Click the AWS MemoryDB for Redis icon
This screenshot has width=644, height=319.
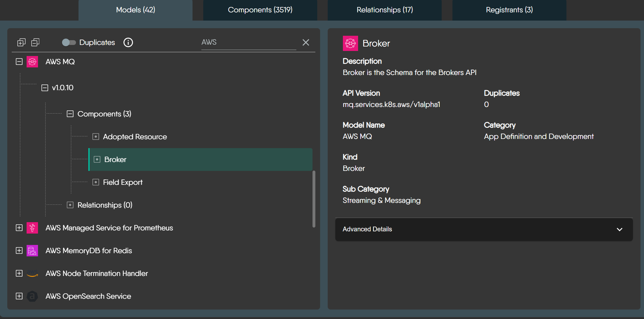(x=32, y=251)
